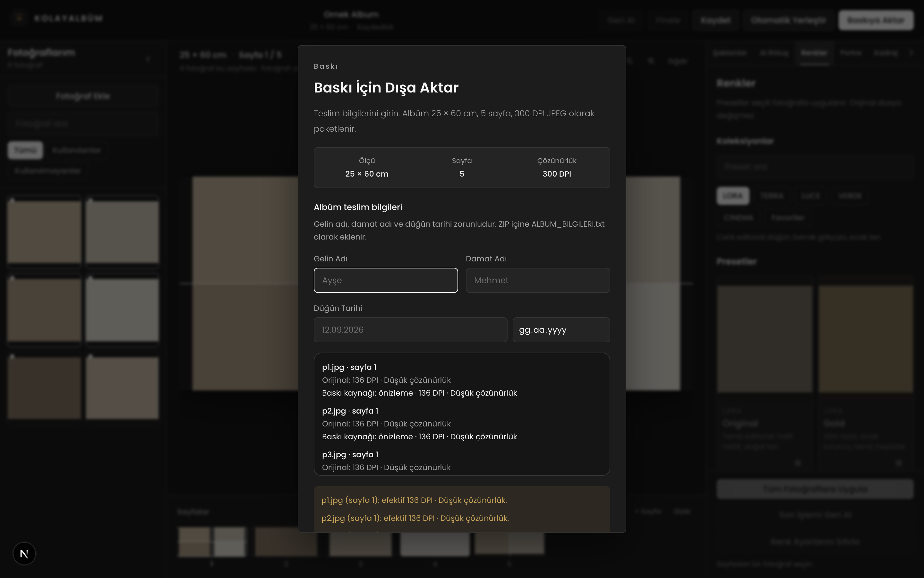Select the 'p2.jpg · sayfa 1' list heading
This screenshot has height=578, width=924.
350,411
